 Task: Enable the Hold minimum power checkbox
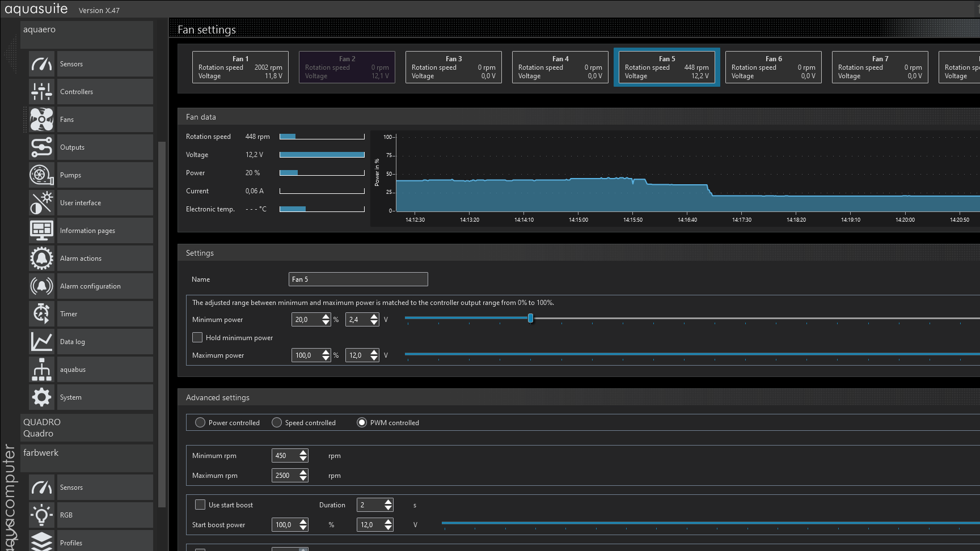pyautogui.click(x=197, y=337)
